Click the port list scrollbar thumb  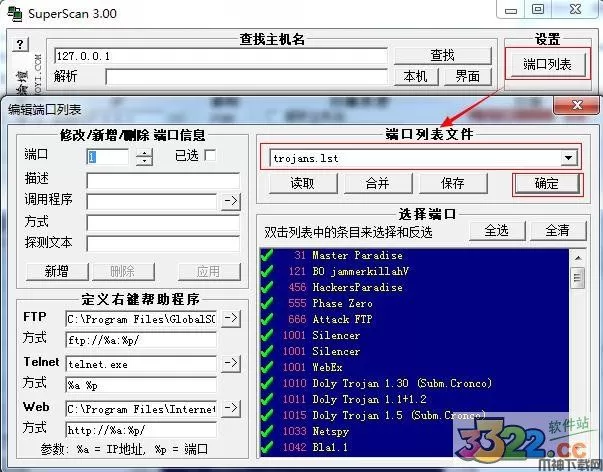click(578, 278)
